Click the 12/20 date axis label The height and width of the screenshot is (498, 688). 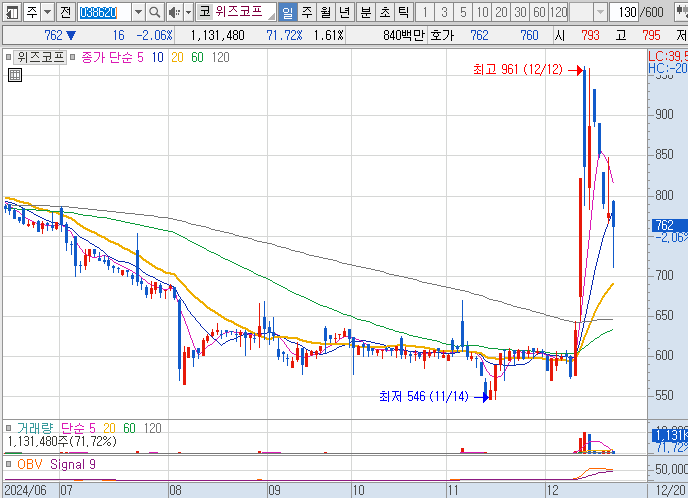click(x=670, y=490)
